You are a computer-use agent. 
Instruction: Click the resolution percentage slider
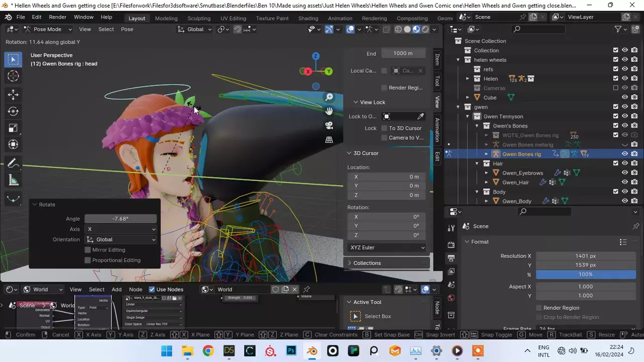(585, 275)
